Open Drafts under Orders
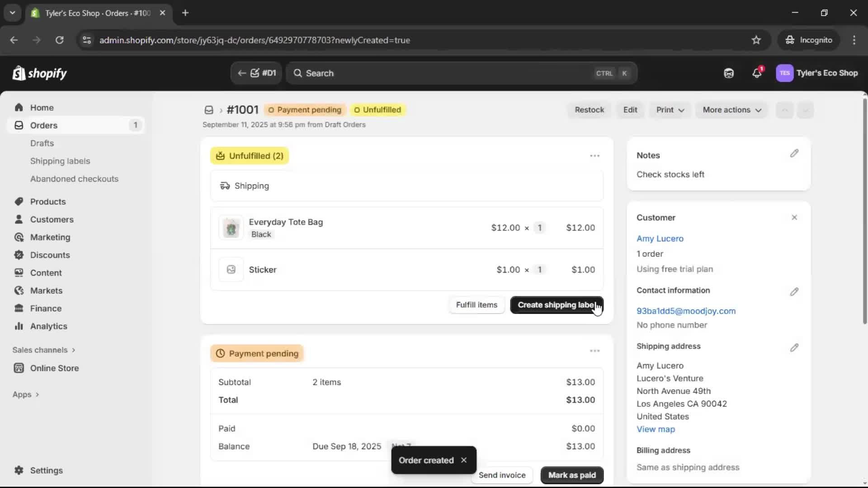868x488 pixels. tap(42, 143)
